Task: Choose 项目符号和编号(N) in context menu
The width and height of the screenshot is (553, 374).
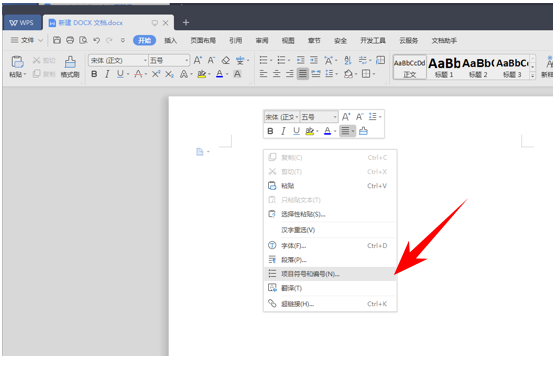Action: [330, 274]
